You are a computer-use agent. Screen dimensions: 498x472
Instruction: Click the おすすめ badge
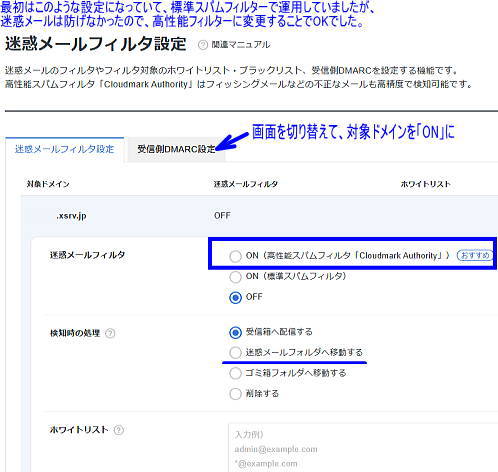475,256
